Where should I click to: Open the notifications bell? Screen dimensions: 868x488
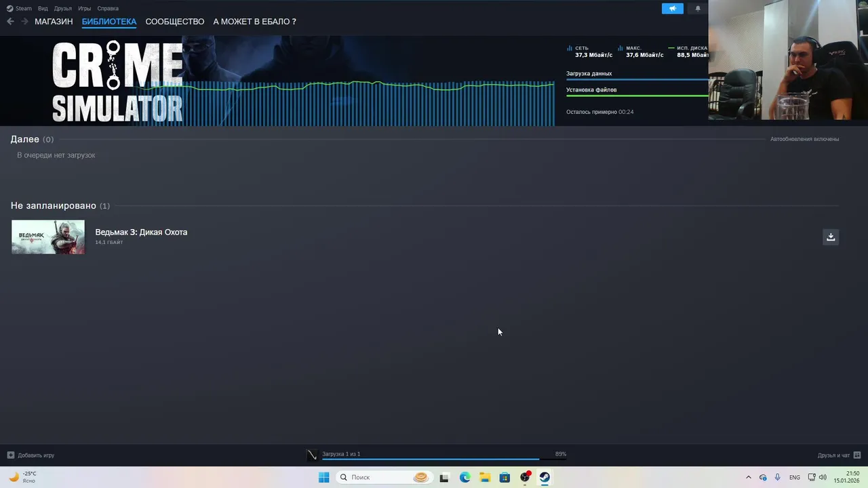pyautogui.click(x=698, y=9)
